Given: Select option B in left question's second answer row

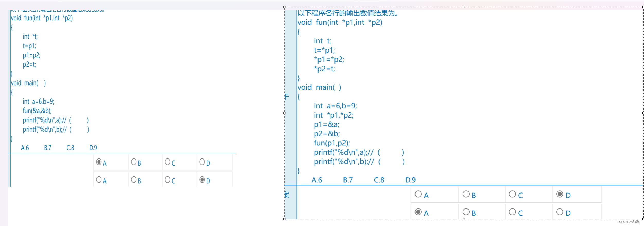Looking at the screenshot, I should coord(134,180).
